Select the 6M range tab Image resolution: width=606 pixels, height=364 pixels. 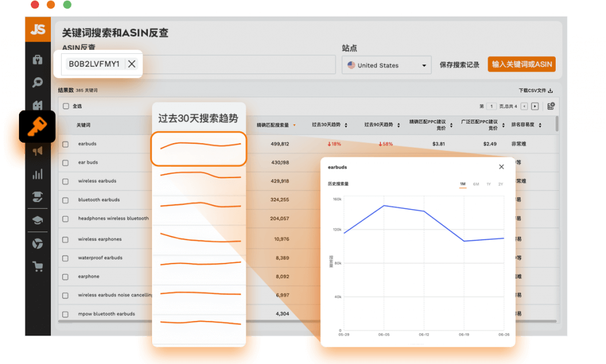tap(476, 184)
